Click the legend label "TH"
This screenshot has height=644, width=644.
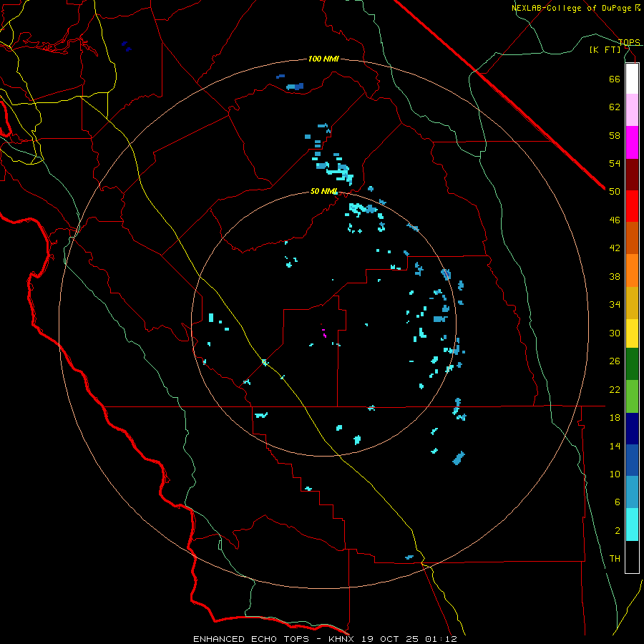pyautogui.click(x=615, y=559)
